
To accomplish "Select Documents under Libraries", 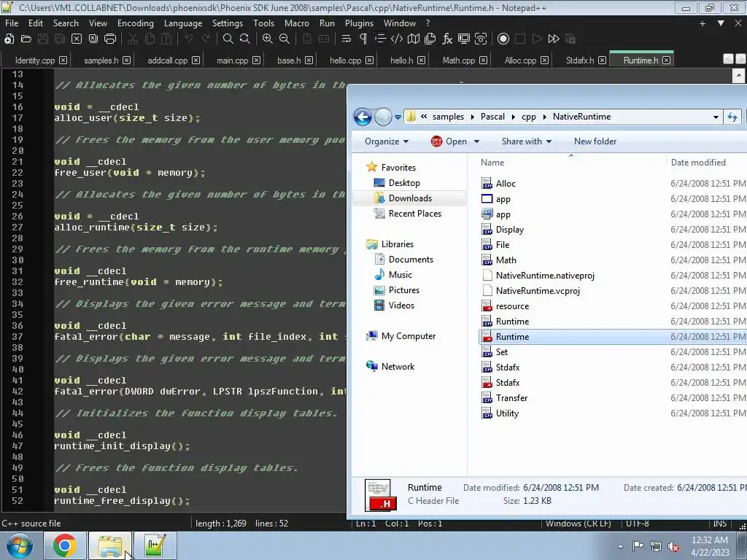I will point(411,260).
